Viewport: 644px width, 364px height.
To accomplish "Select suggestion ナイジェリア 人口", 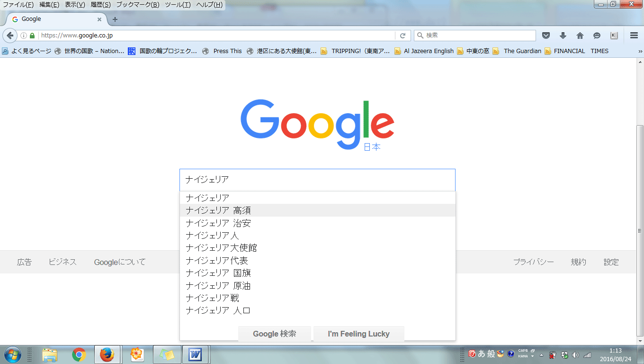I will pyautogui.click(x=318, y=310).
